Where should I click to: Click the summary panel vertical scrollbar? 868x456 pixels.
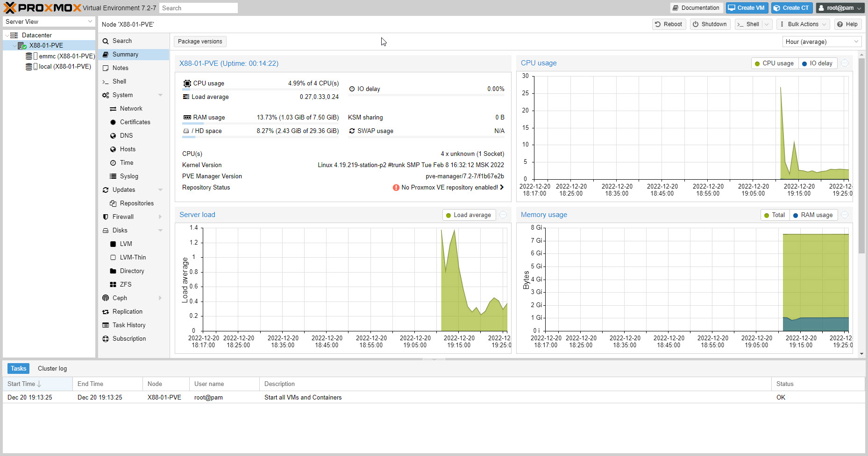pos(862,156)
